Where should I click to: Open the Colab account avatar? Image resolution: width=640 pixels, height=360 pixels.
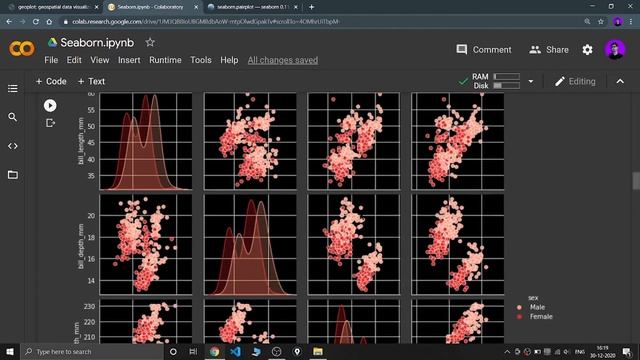click(x=615, y=49)
